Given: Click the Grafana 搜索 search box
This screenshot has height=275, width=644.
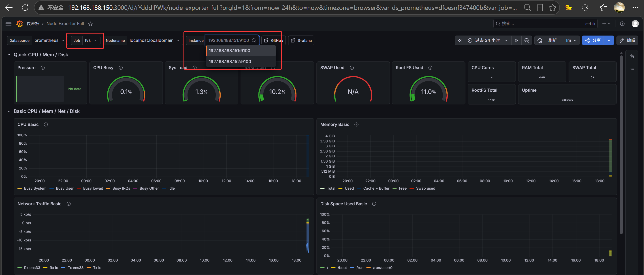Looking at the screenshot, I should [x=545, y=23].
